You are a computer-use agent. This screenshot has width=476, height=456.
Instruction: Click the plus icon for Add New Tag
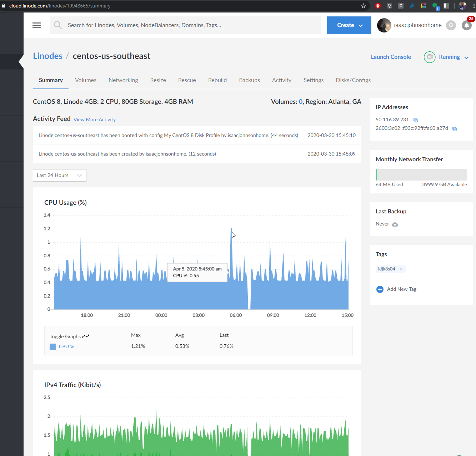click(380, 289)
